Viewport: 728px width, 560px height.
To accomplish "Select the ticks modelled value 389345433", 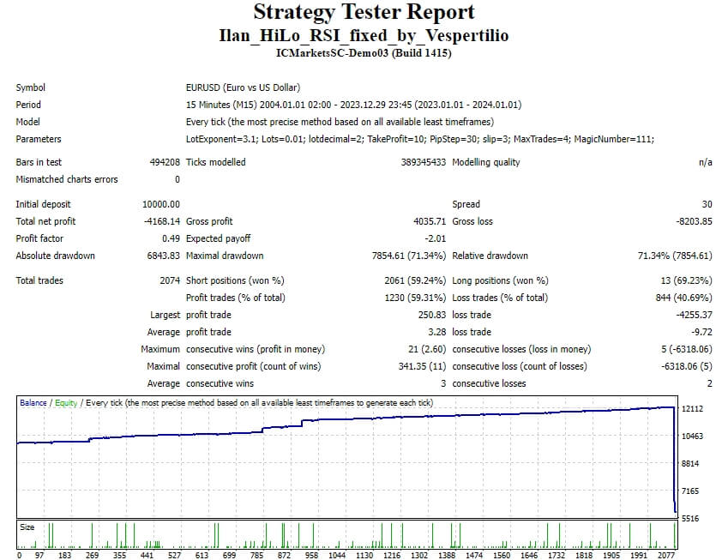I will (x=424, y=163).
